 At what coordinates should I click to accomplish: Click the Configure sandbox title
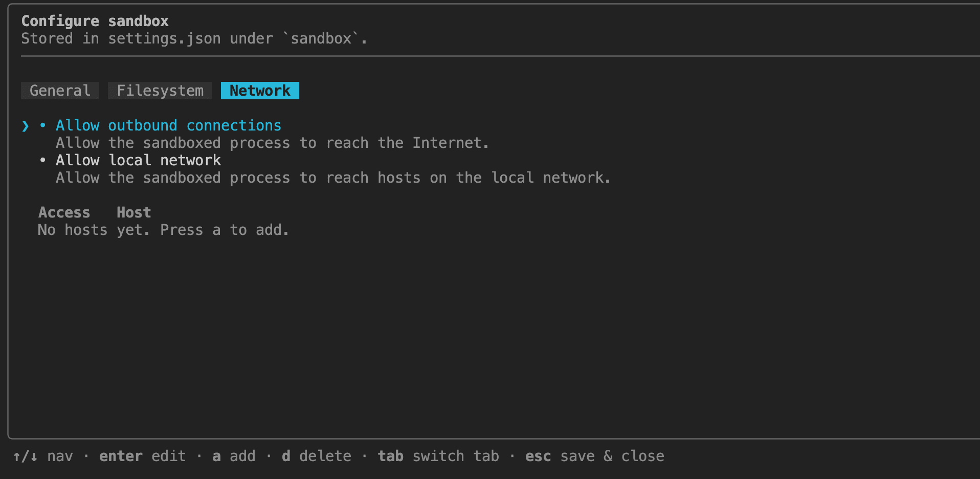95,21
